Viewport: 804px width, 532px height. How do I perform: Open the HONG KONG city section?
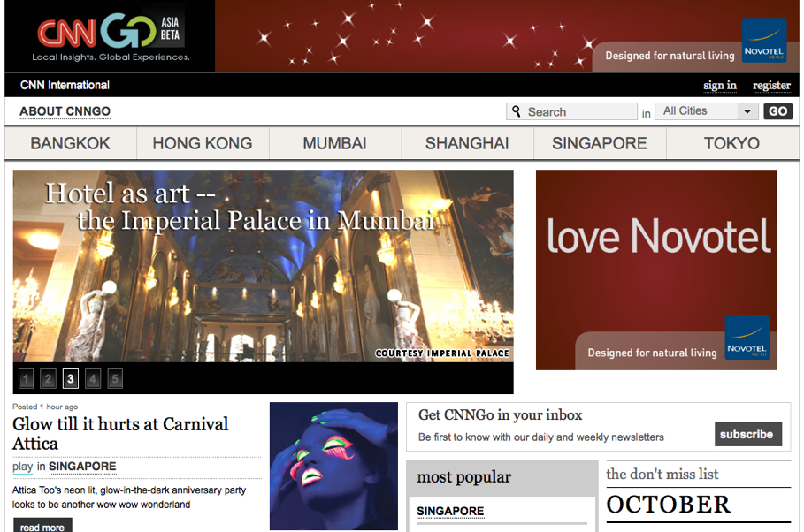[202, 143]
